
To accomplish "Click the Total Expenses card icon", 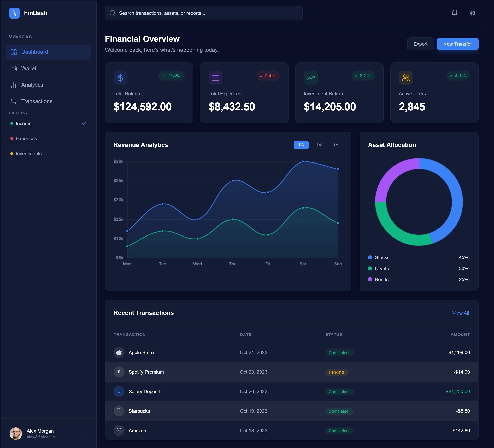I will pyautogui.click(x=215, y=78).
